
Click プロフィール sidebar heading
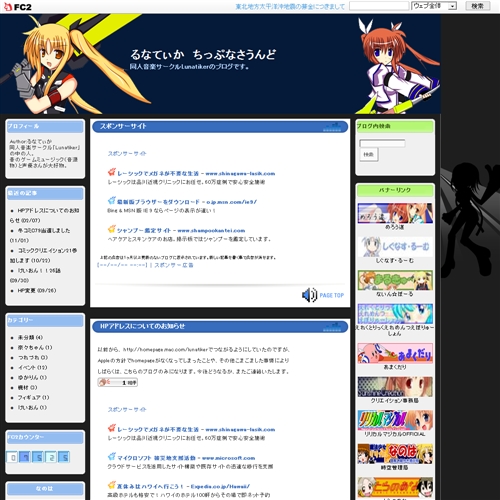(23, 126)
